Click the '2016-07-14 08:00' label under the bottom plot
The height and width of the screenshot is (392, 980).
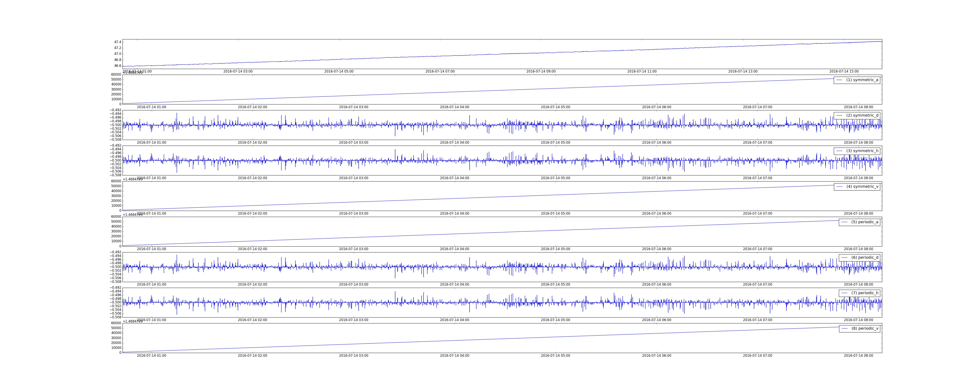pos(858,356)
